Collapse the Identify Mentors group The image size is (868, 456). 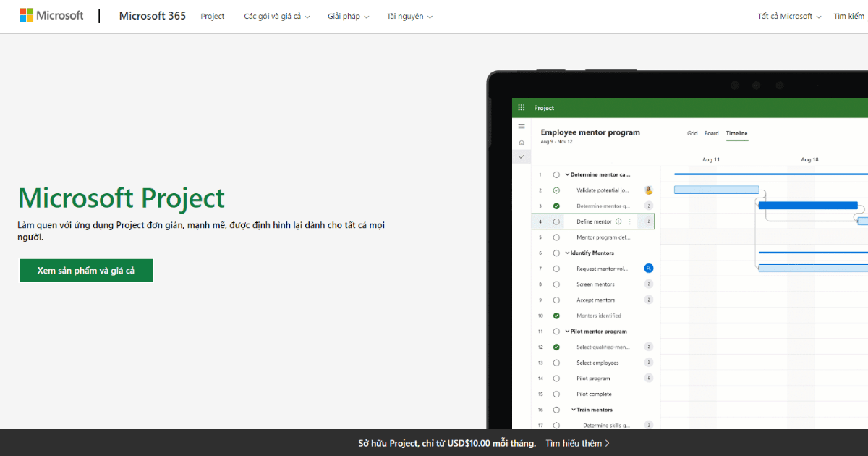pyautogui.click(x=567, y=253)
